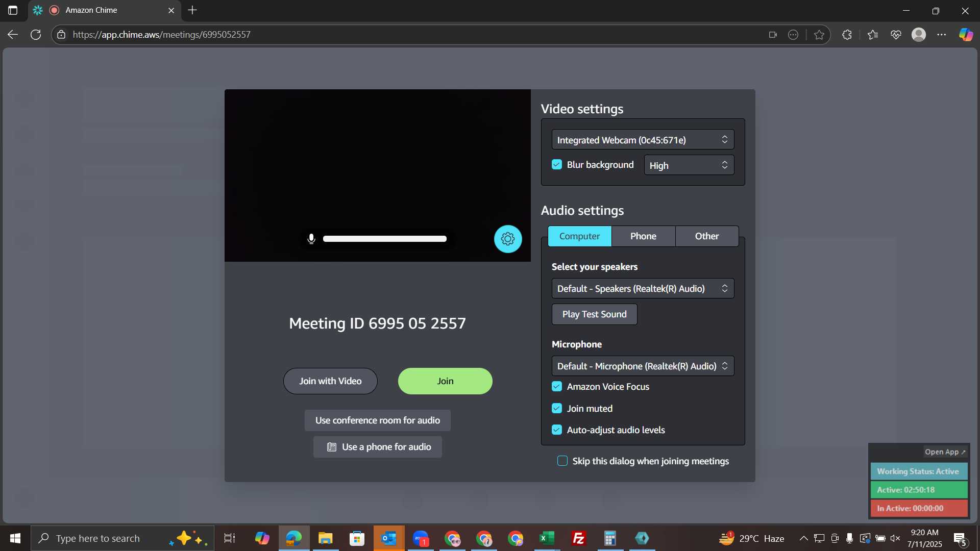Click Open App in status widget
The image size is (980, 551).
pos(945,452)
